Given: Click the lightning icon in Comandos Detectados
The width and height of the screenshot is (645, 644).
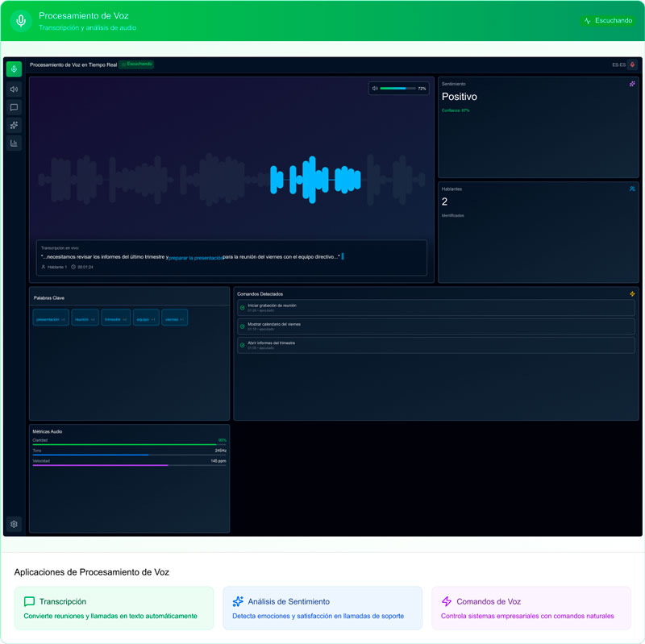Looking at the screenshot, I should (632, 294).
